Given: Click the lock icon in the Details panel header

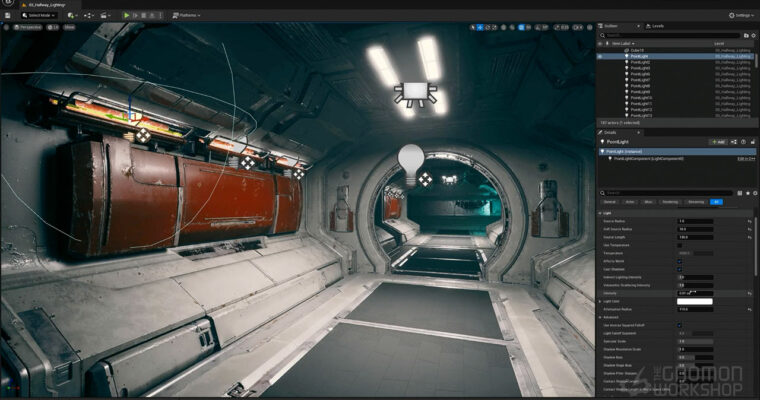Looking at the screenshot, I should 752,142.
